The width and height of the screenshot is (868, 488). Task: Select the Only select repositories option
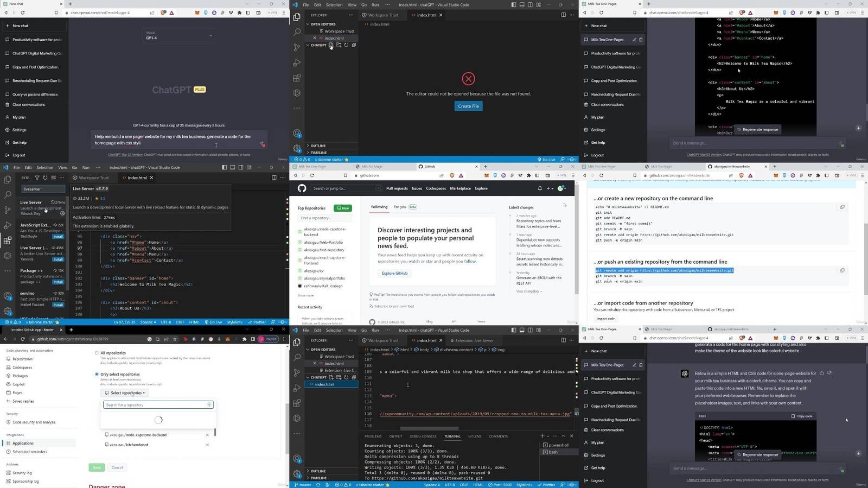[97, 374]
